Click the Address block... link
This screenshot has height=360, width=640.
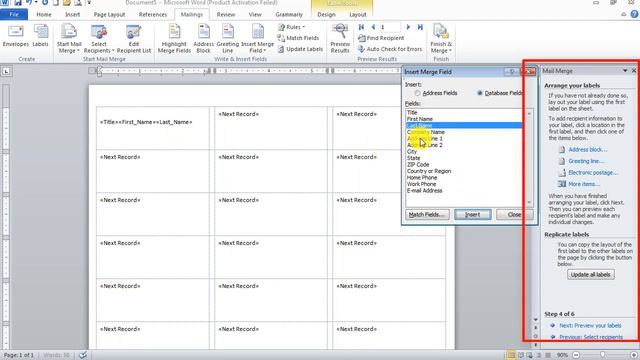(x=587, y=150)
